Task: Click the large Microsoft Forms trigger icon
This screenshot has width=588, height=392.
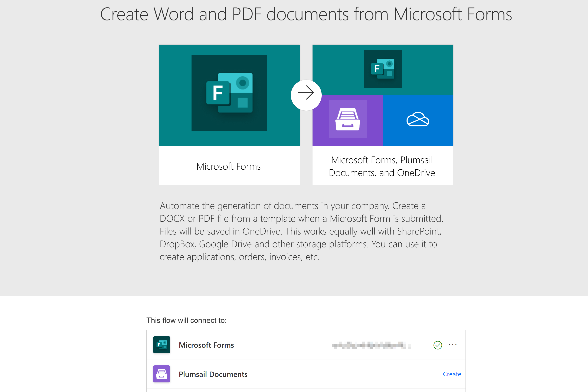Action: coord(229,93)
